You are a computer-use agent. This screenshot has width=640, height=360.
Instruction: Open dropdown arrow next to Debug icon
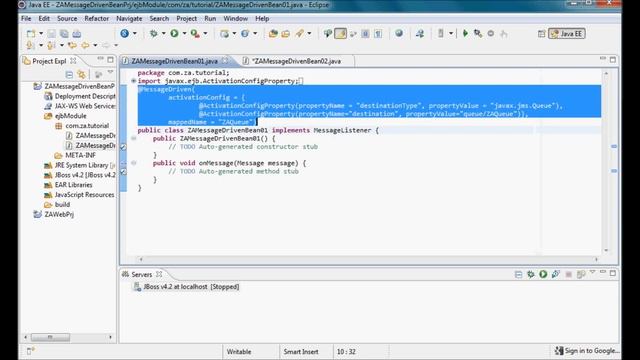coord(163,33)
